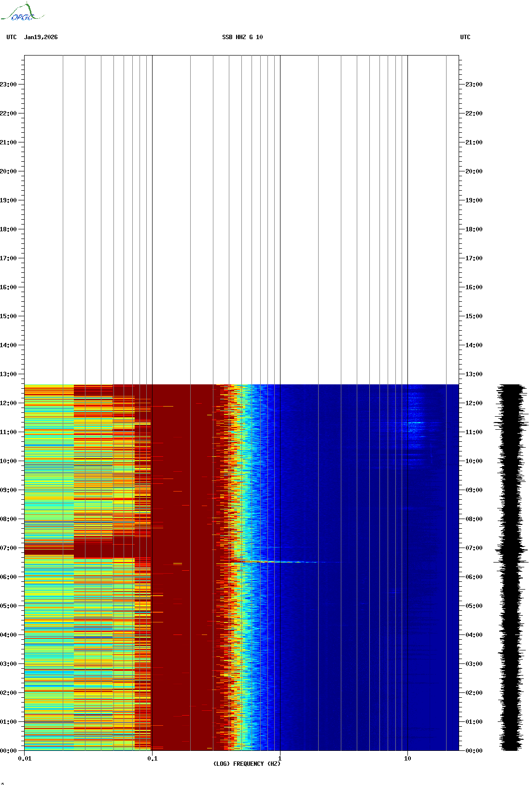Click '19:00' on the right time axis
The width and height of the screenshot is (532, 789).
point(474,200)
